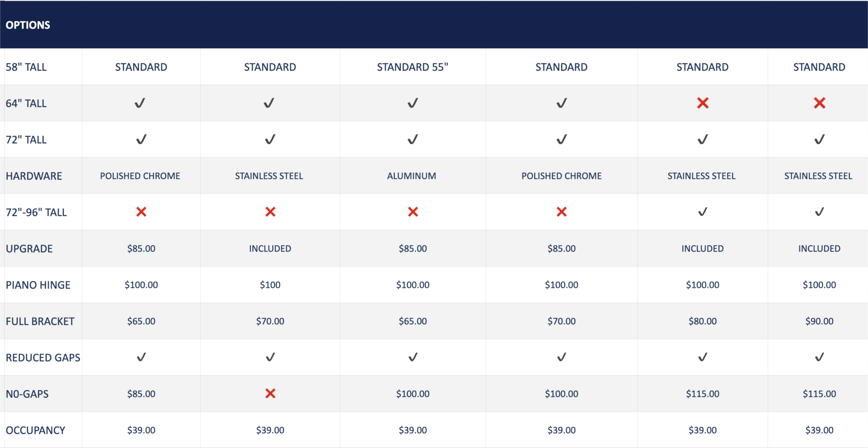Click first checkmark in REDUCED GAPS row
Screen dimensions: 868x448
point(141,357)
